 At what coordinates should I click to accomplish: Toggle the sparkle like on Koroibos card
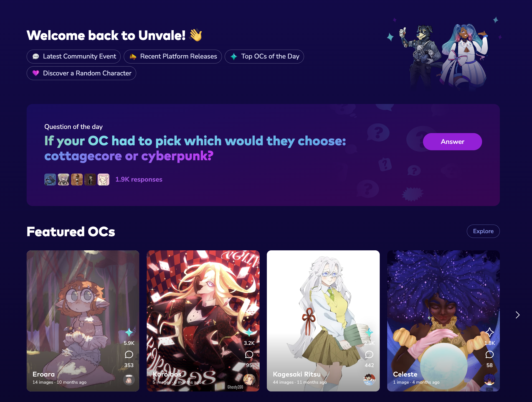(x=249, y=332)
